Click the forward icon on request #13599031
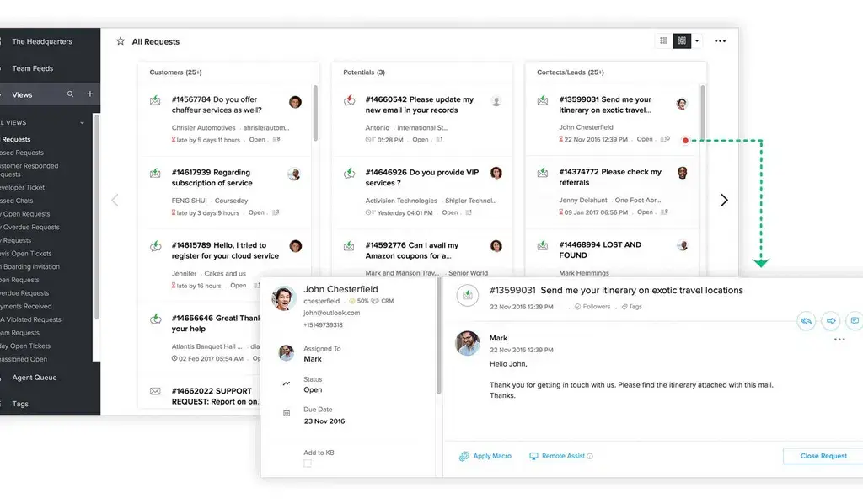The height and width of the screenshot is (504, 863). tap(830, 321)
